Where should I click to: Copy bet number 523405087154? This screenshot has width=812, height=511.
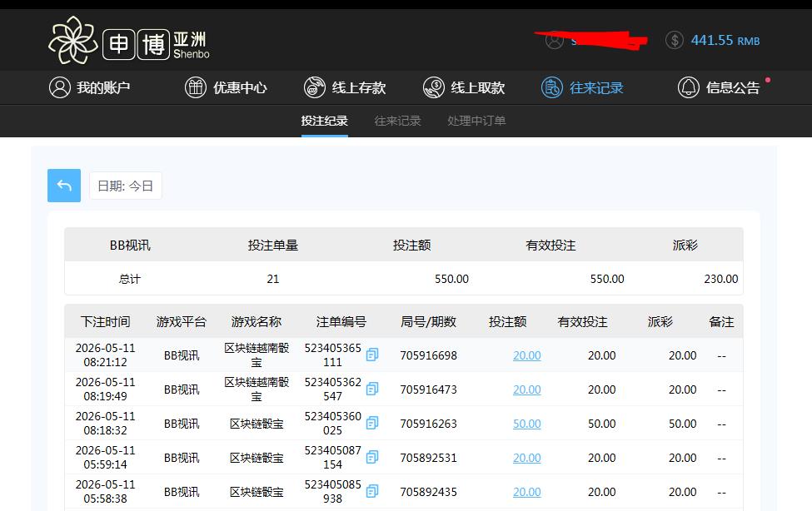click(x=371, y=457)
